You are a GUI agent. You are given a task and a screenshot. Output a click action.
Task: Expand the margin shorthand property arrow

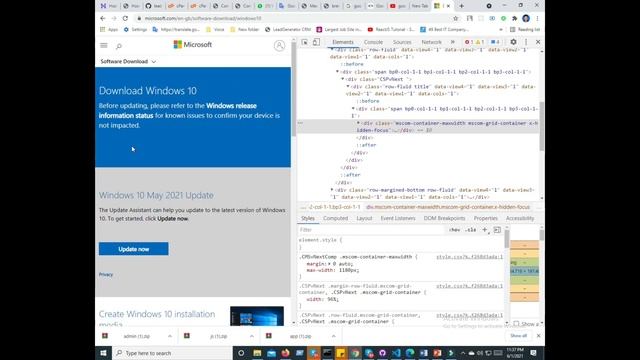330,264
